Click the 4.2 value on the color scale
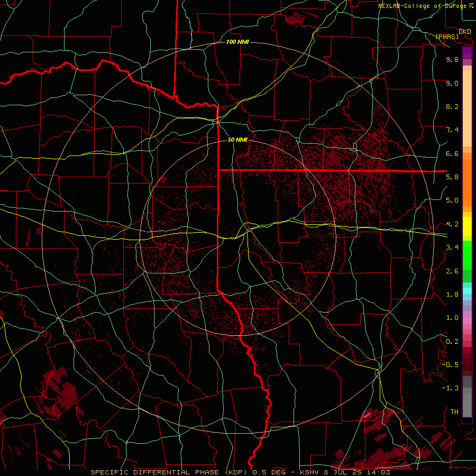Screen dimensions: 476x476 (x=452, y=224)
